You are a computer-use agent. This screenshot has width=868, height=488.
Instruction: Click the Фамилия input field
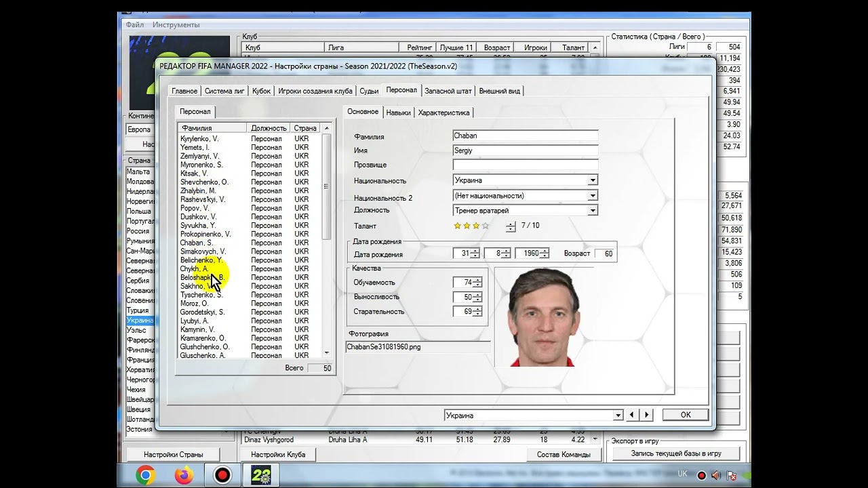tap(526, 136)
